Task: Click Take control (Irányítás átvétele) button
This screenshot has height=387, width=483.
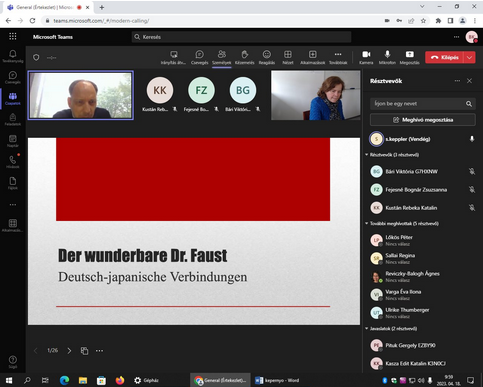Action: point(173,57)
